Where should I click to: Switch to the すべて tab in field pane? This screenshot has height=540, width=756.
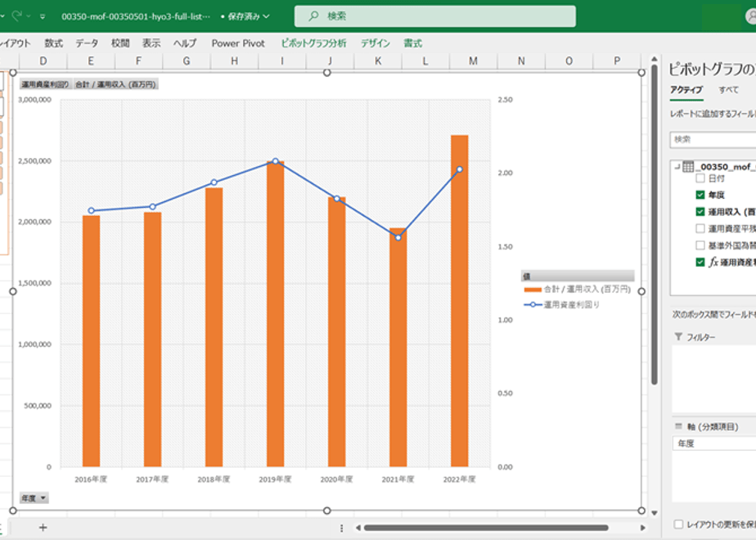[x=728, y=90]
